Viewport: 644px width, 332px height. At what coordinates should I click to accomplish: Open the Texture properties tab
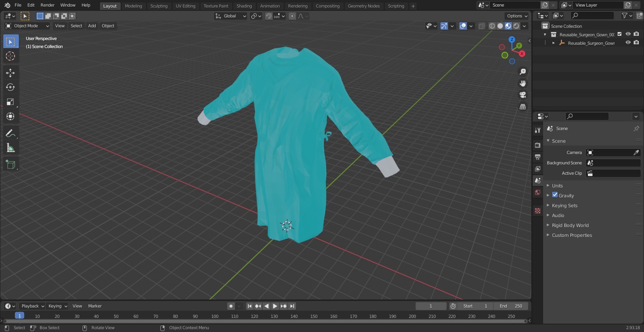(x=537, y=211)
